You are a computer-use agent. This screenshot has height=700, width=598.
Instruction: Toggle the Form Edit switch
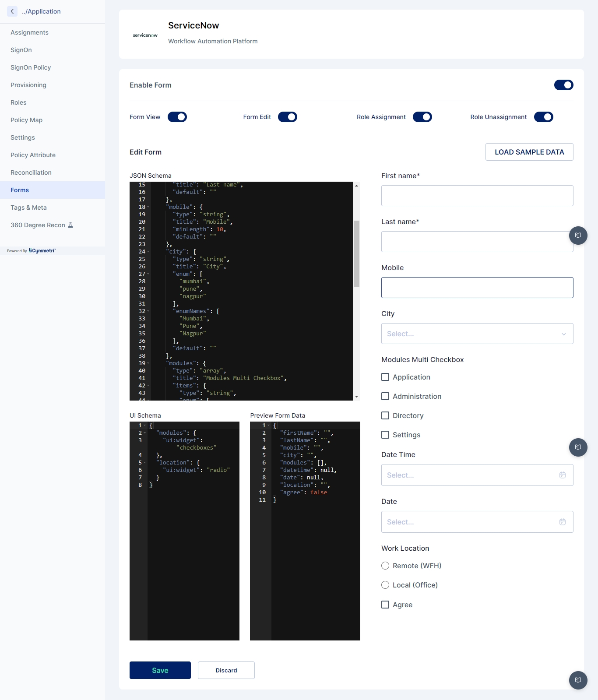tap(288, 117)
